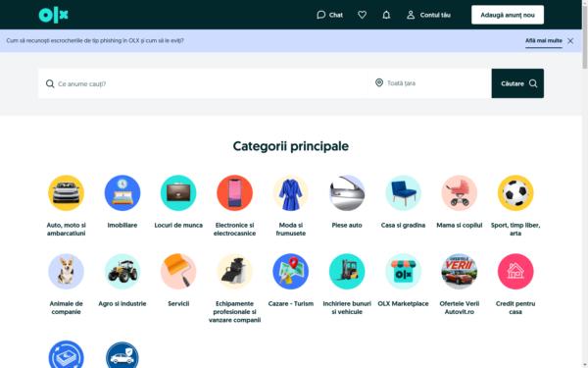Focus the 'Ce anume cauți?' search field

pos(203,83)
